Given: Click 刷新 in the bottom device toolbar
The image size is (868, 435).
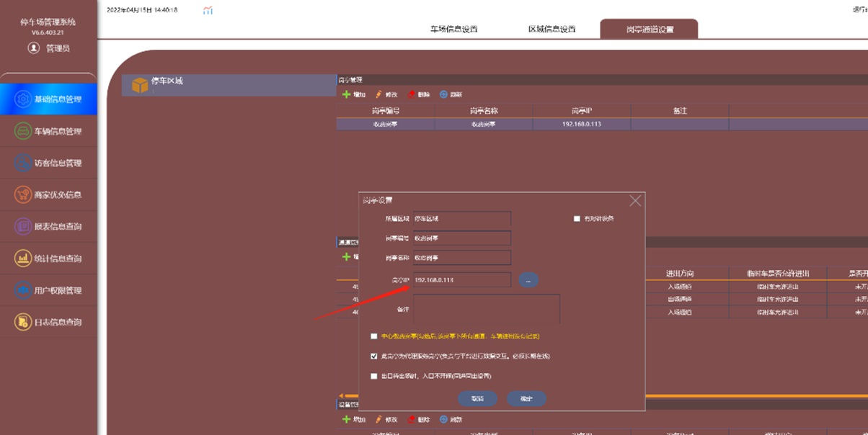Looking at the screenshot, I should [451, 419].
